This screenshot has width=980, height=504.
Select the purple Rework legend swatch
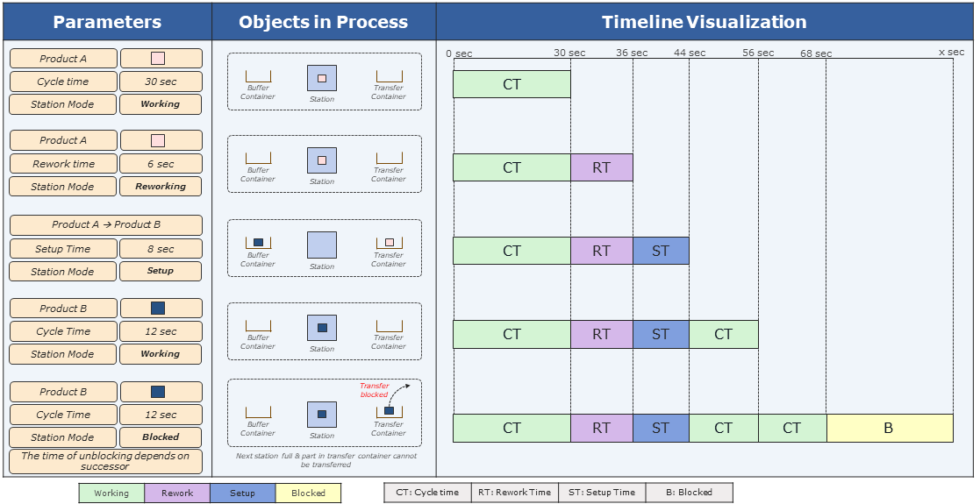[x=177, y=493]
